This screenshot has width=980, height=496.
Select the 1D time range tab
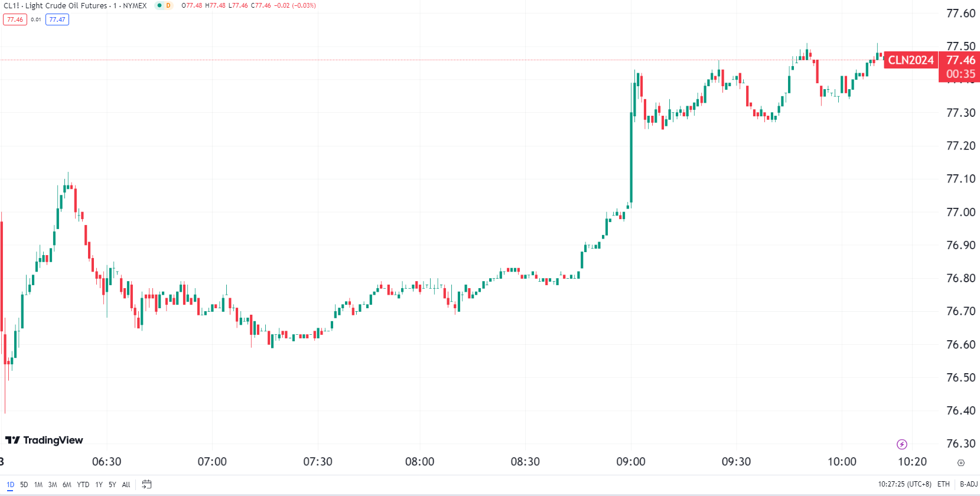click(x=10, y=484)
